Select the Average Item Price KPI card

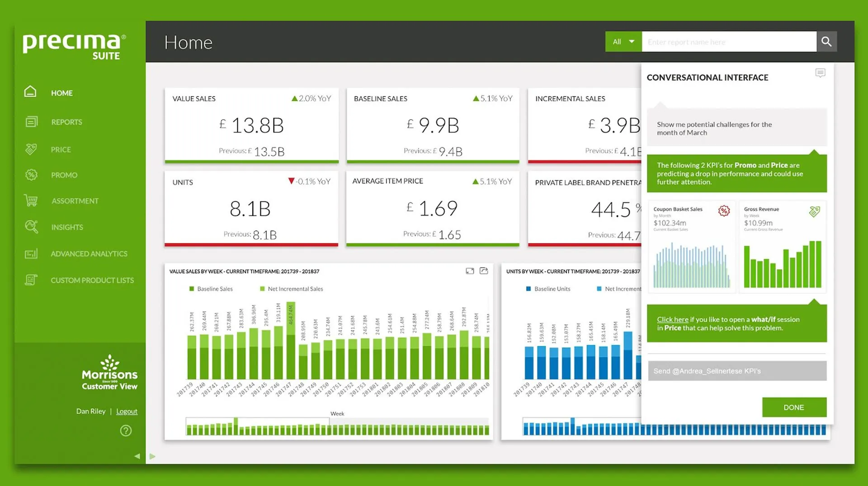click(433, 209)
